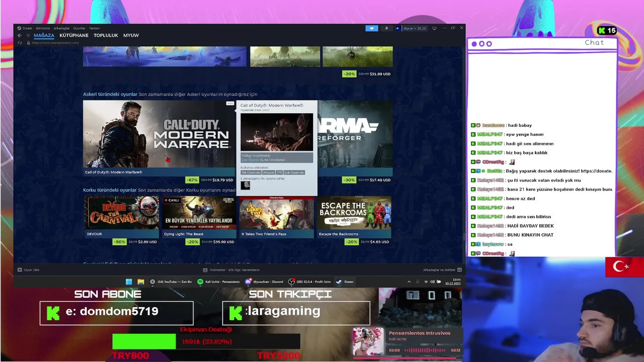644x362 pixels.
Task: Click the -20% $31.99 USD price
Action: tap(367, 74)
